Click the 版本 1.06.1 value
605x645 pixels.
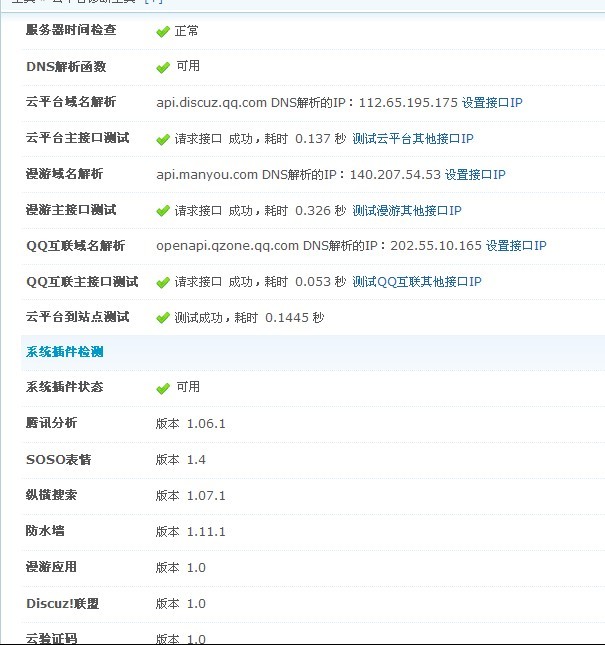point(191,424)
